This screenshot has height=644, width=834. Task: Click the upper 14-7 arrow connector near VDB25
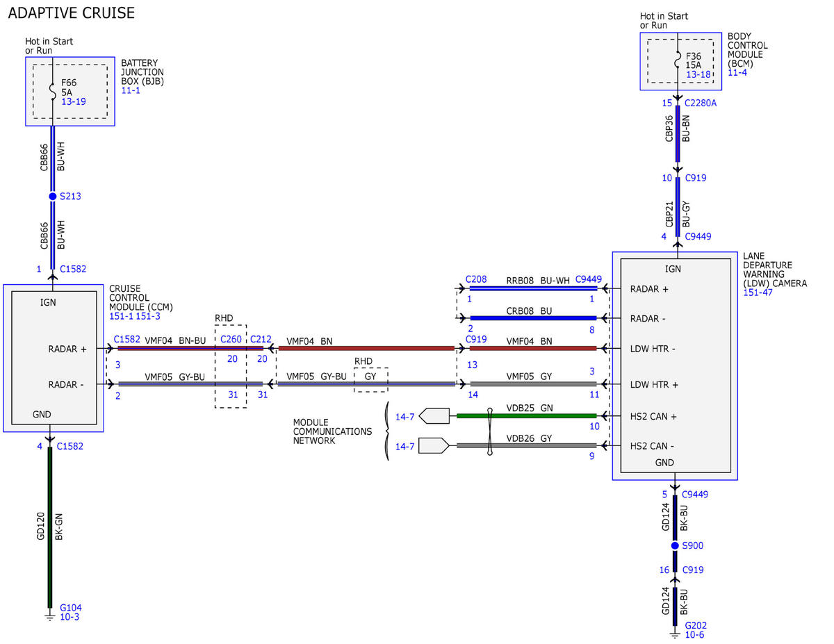point(436,416)
